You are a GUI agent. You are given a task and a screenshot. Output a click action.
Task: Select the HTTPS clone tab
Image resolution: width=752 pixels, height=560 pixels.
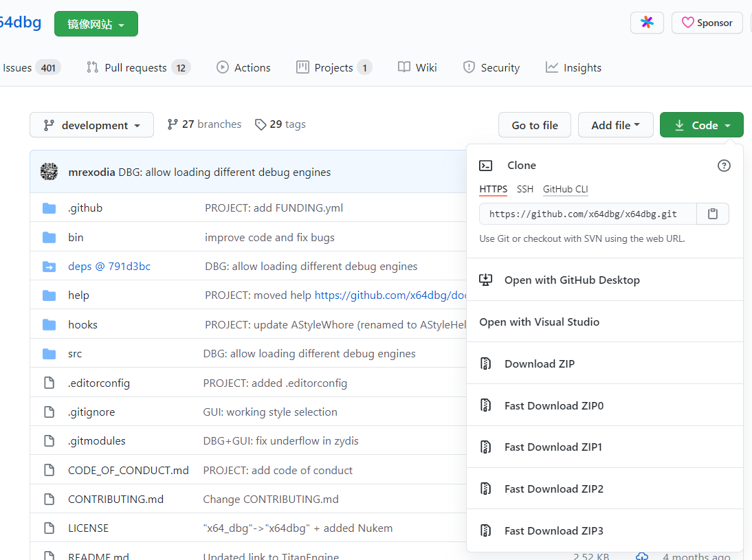coord(493,189)
